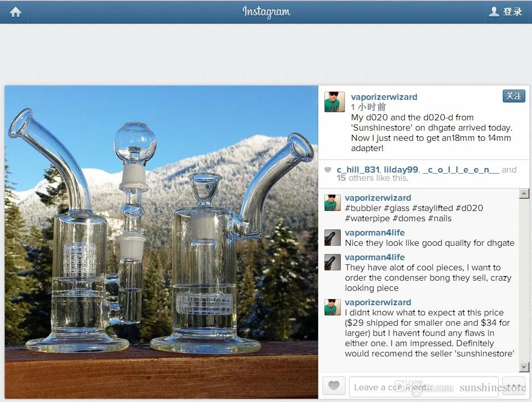This screenshot has width=532, height=402.
Task: Open the more options button beside comment box
Action: pos(514,386)
